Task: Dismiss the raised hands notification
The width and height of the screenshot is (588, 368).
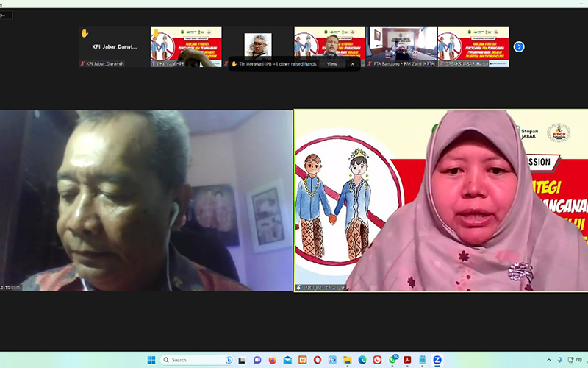Action: click(x=352, y=64)
